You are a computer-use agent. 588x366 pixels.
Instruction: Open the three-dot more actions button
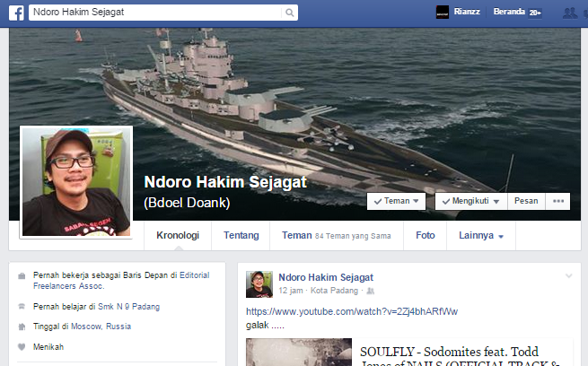coord(558,201)
